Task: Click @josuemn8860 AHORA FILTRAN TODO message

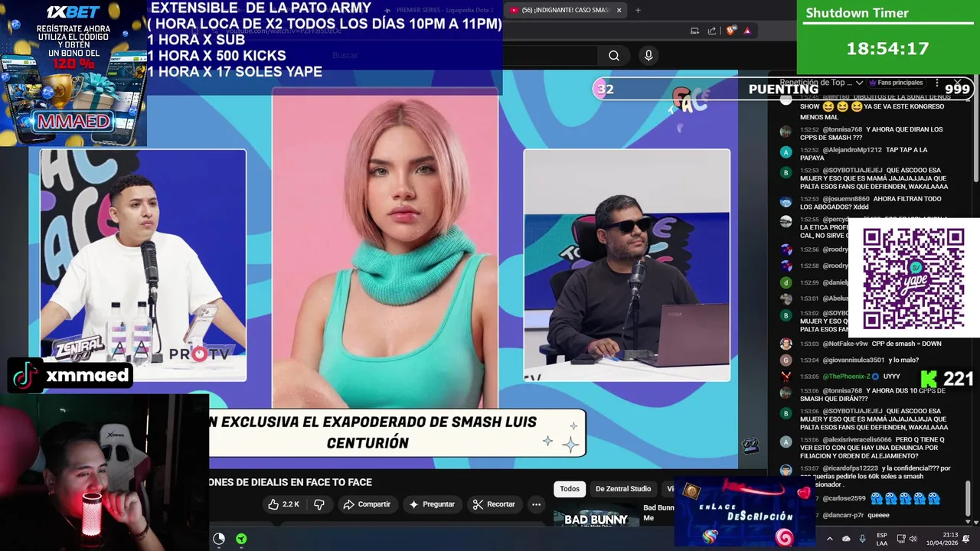Action: 873,203
